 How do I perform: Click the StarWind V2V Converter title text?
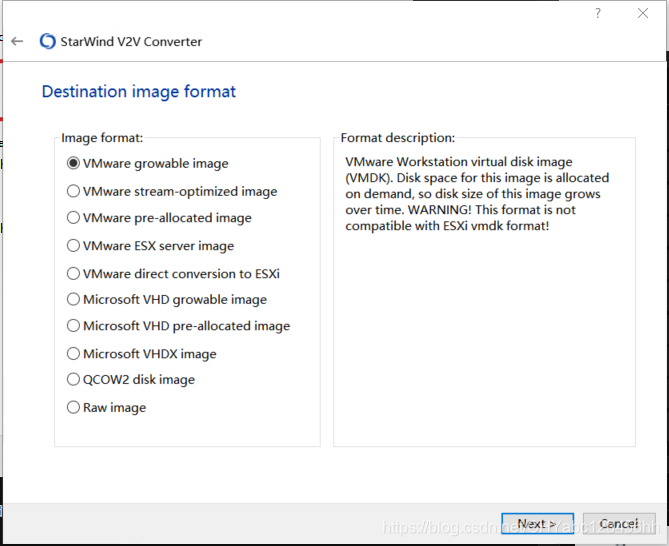(131, 42)
